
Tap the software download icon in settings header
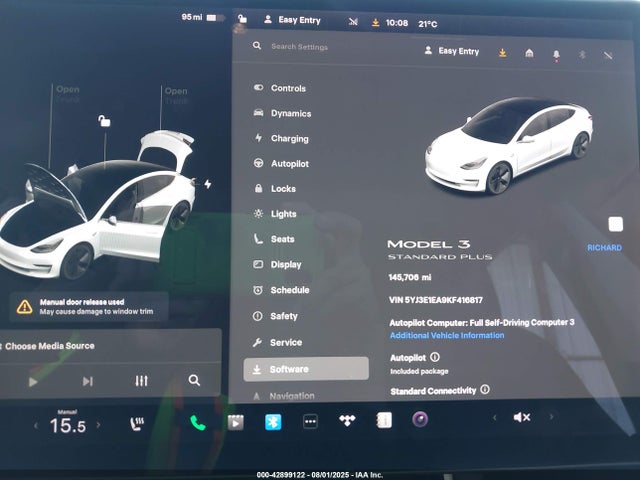tap(502, 53)
